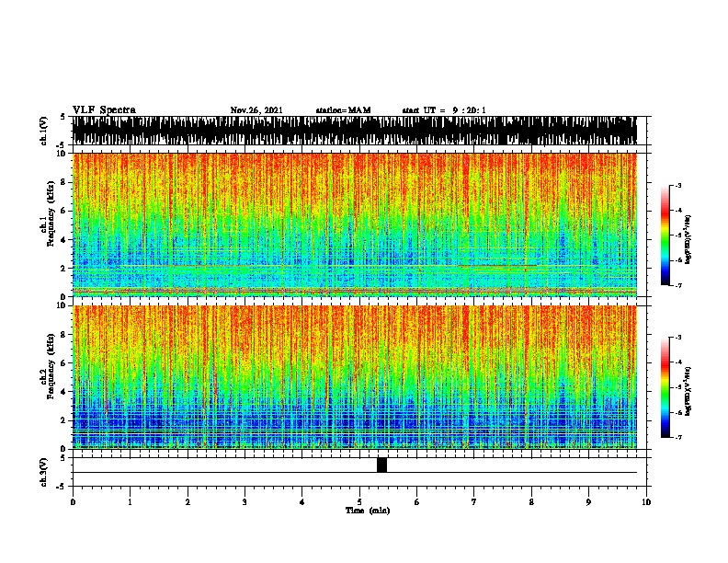Click the "VLF Spectra" plot title
This screenshot has height=563, width=728.
104,110
